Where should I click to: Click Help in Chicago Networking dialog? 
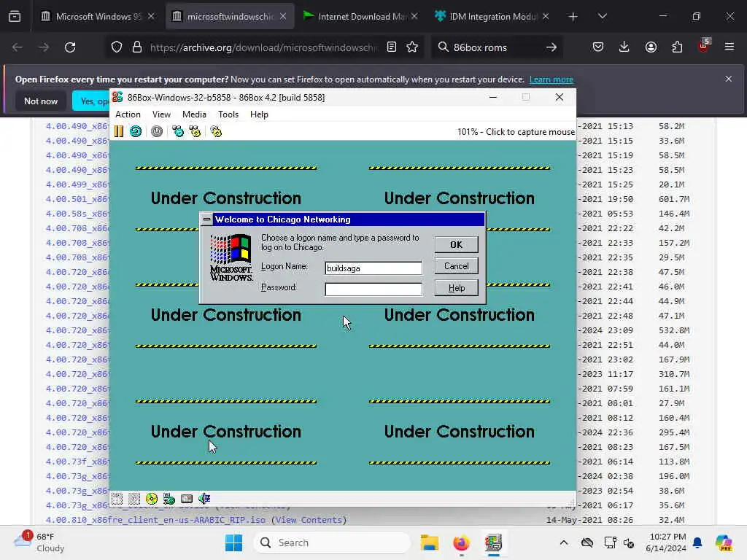pos(457,288)
